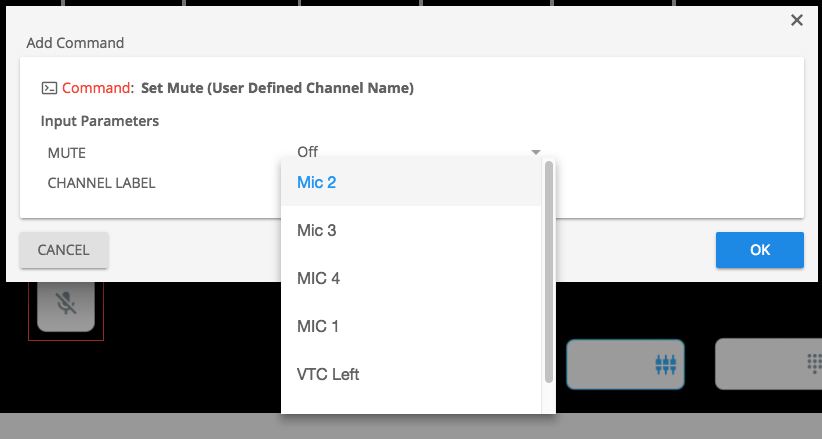Choose VTC Left from the list

click(x=411, y=374)
